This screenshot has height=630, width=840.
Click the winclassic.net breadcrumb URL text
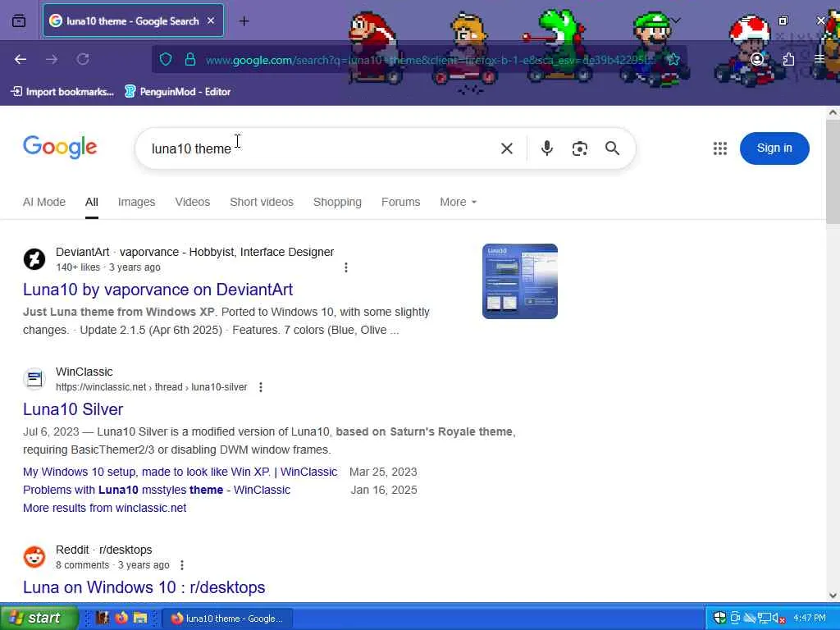coord(151,387)
